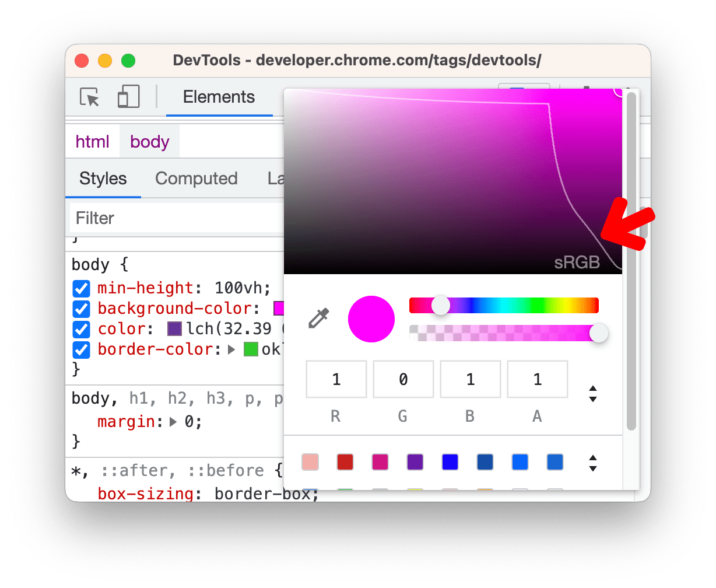Uncheck the color lch property
The height and width of the screenshot is (588, 716).
(81, 329)
